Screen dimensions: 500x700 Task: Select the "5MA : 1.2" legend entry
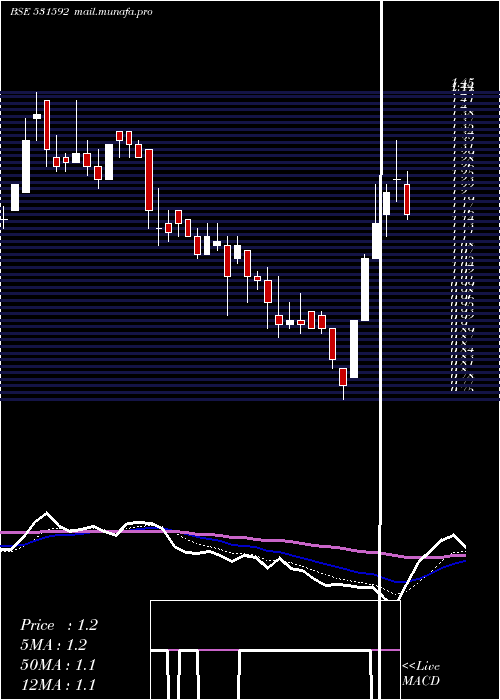tap(54, 645)
